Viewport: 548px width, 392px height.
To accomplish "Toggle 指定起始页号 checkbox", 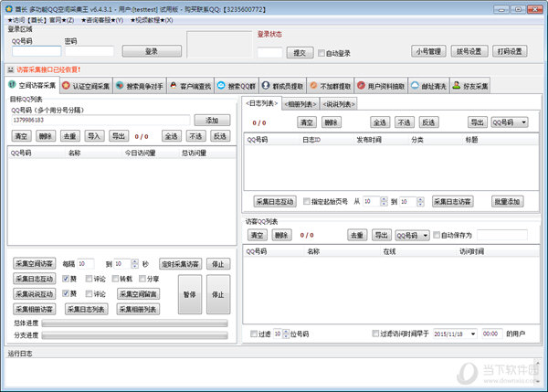I will pyautogui.click(x=307, y=201).
